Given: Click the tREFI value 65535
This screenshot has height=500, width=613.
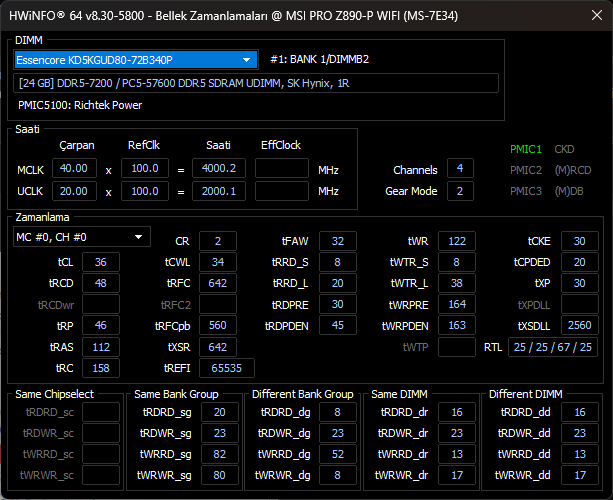Looking at the screenshot, I should [x=227, y=368].
